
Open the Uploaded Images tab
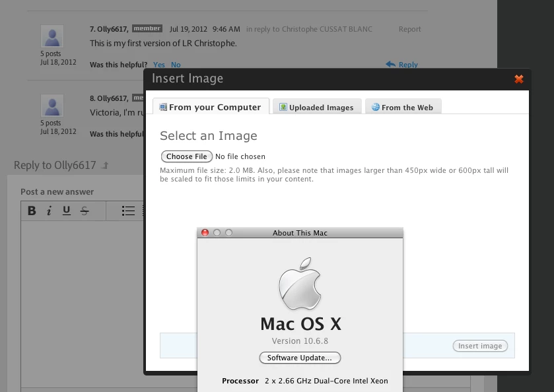(317, 107)
